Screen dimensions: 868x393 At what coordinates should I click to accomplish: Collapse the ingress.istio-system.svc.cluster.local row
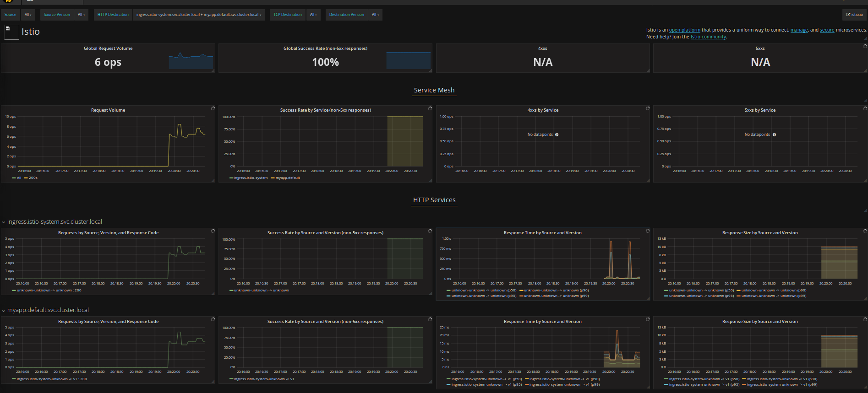pyautogui.click(x=55, y=222)
